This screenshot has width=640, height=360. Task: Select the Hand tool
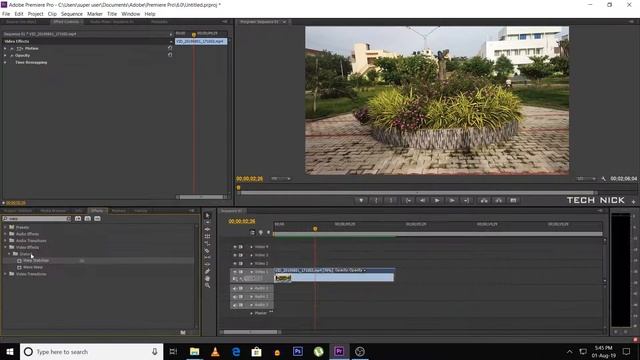(207, 278)
